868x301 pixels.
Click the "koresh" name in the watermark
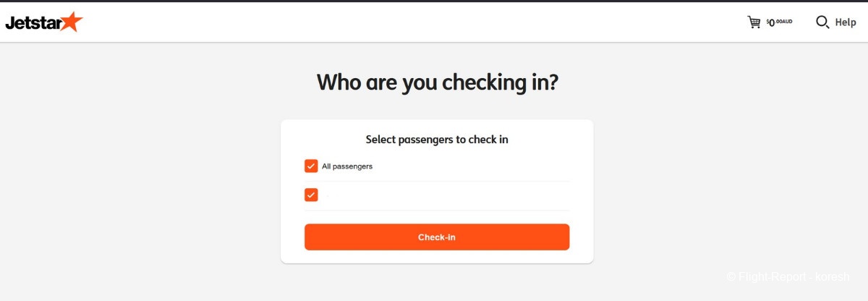tap(833, 276)
